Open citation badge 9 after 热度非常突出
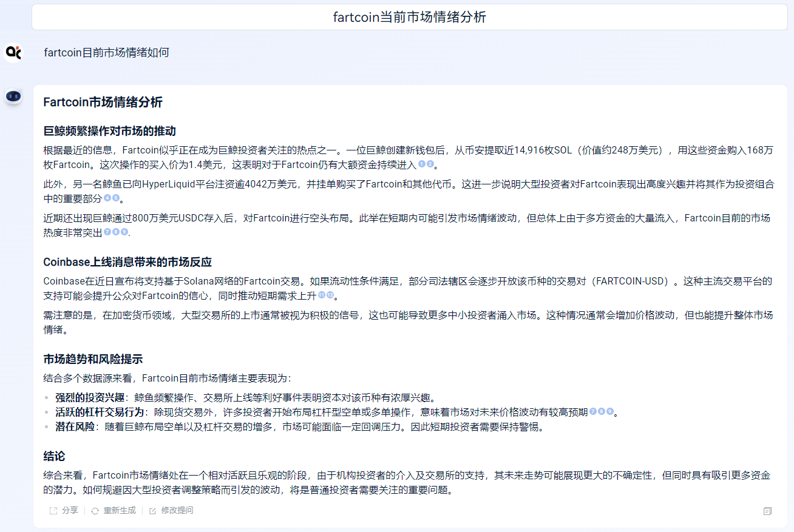 [124, 232]
